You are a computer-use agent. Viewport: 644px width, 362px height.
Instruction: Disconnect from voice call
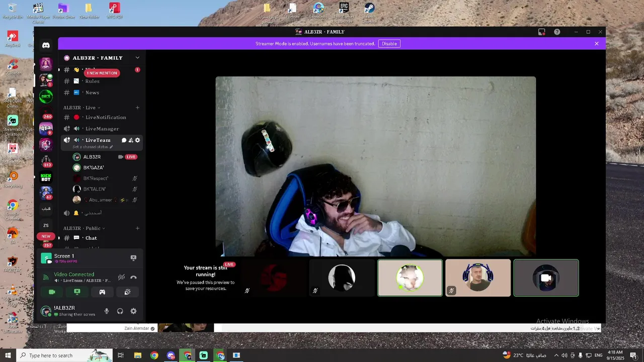tap(133, 277)
